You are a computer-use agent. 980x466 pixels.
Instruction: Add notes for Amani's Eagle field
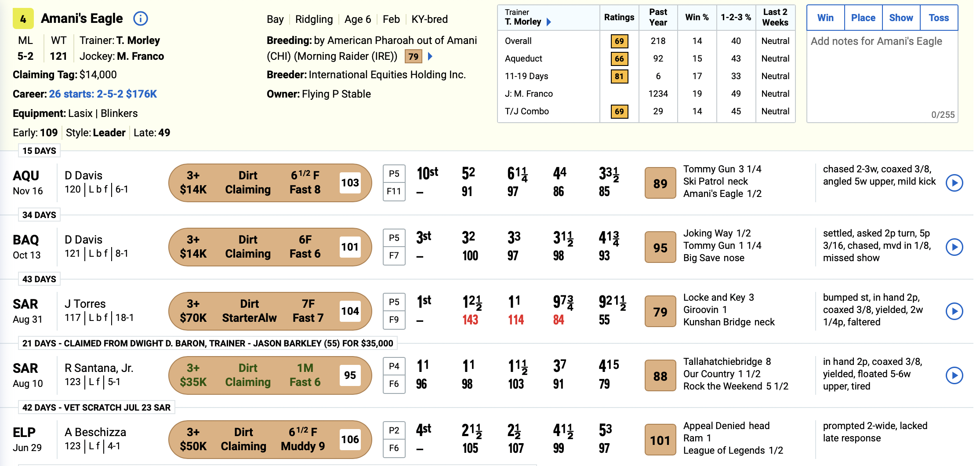pos(882,76)
